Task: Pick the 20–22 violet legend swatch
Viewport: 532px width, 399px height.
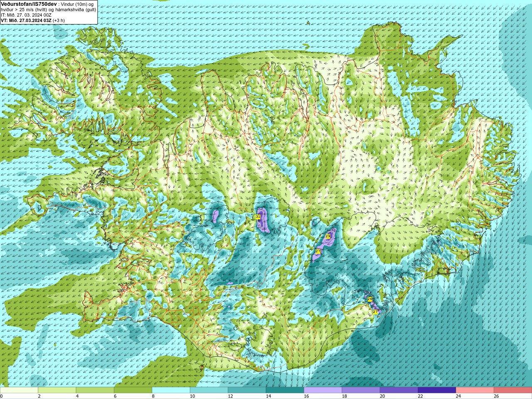Action: point(399,390)
